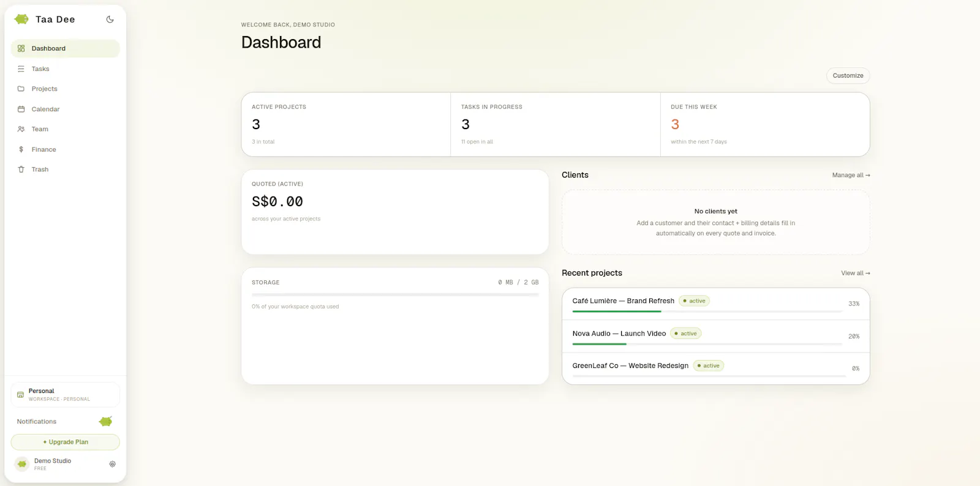The image size is (980, 486).
Task: Open the Active Projects stat card
Action: coord(346,124)
